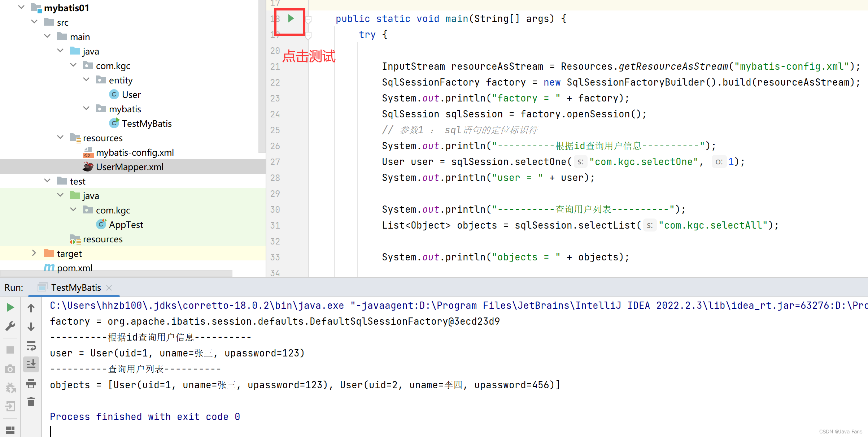The image size is (868, 437).
Task: Collapse the src folder chevron
Action: (34, 22)
